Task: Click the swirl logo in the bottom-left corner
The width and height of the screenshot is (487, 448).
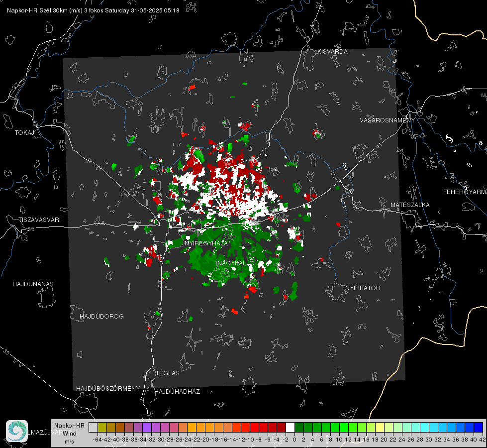Action: [17, 431]
